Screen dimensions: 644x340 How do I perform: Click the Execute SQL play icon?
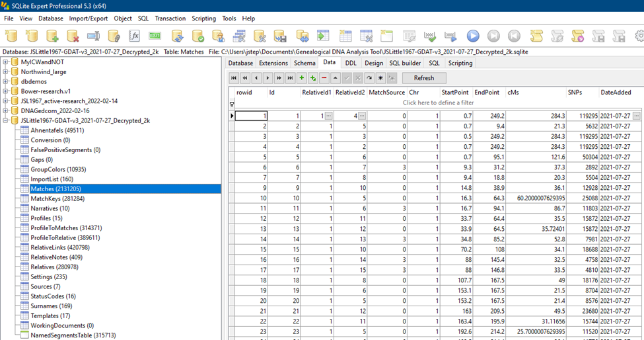click(x=473, y=36)
